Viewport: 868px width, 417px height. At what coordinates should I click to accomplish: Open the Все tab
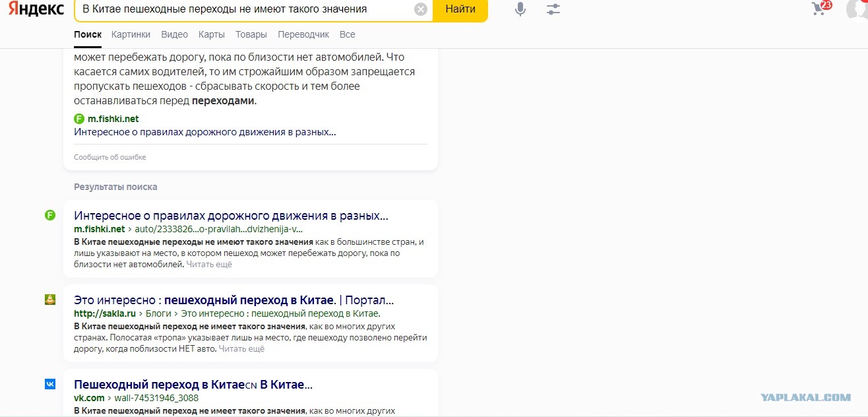click(x=347, y=34)
